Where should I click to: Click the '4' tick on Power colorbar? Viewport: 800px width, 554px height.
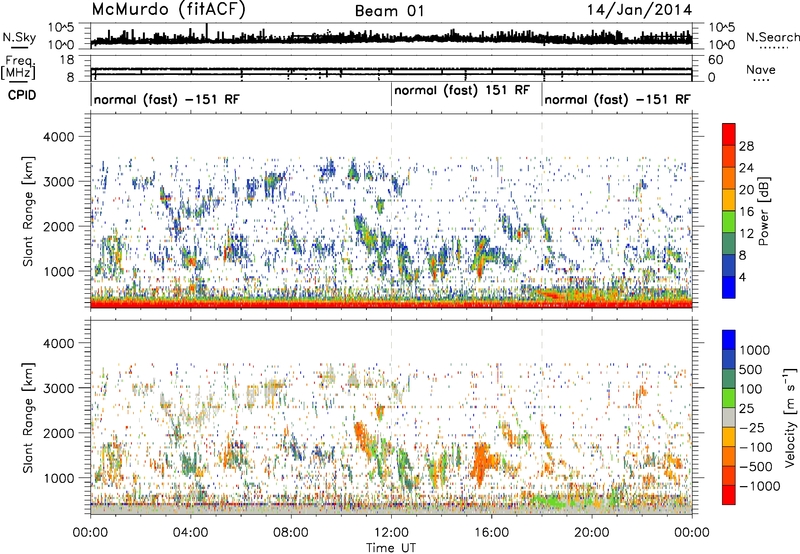[742, 277]
